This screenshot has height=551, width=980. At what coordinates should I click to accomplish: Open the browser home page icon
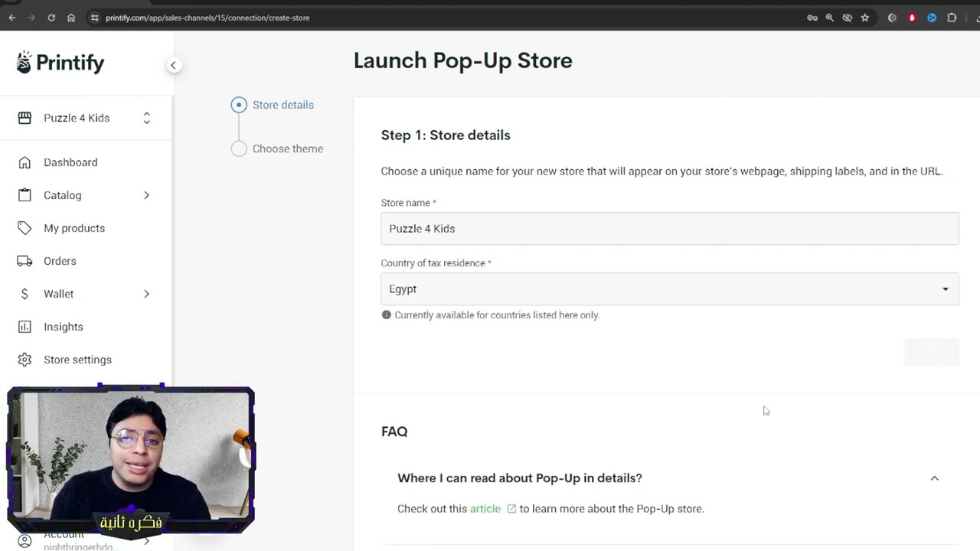71,18
